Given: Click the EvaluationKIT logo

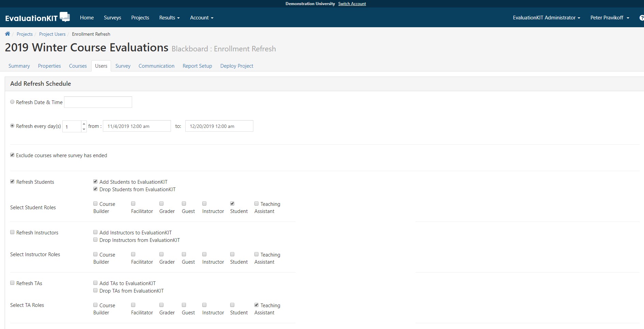Looking at the screenshot, I should coord(37,18).
